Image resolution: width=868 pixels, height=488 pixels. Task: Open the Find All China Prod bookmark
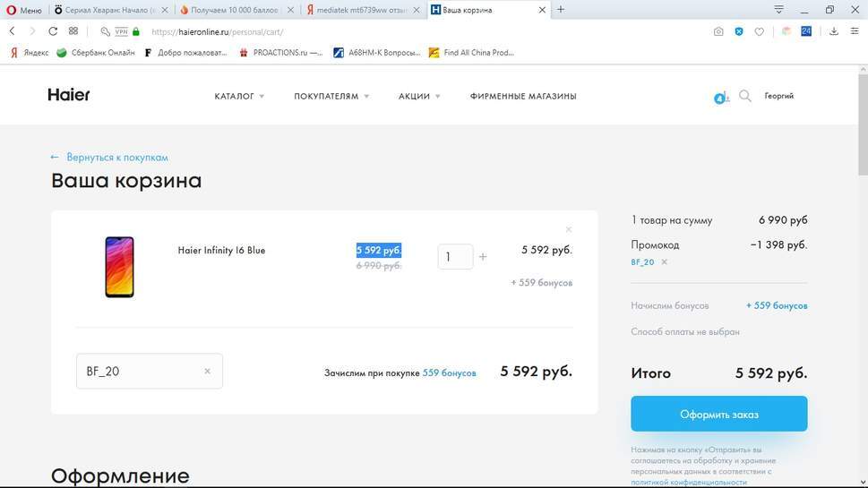(x=472, y=53)
